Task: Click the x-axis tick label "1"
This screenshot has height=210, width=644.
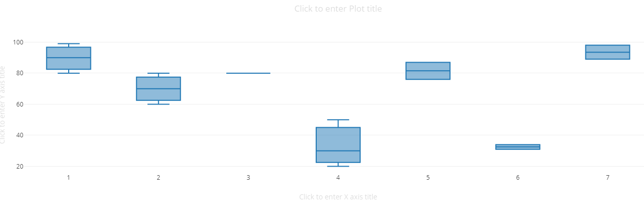Action: pyautogui.click(x=69, y=178)
